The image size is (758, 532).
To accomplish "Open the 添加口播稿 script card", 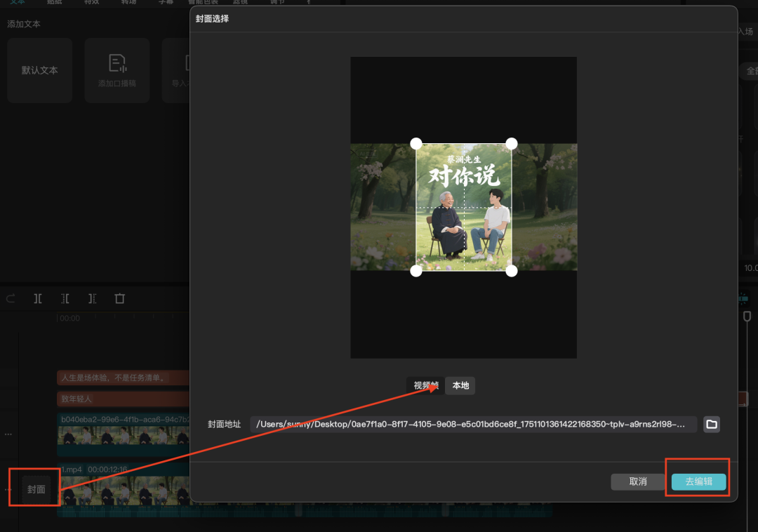I will [x=117, y=70].
